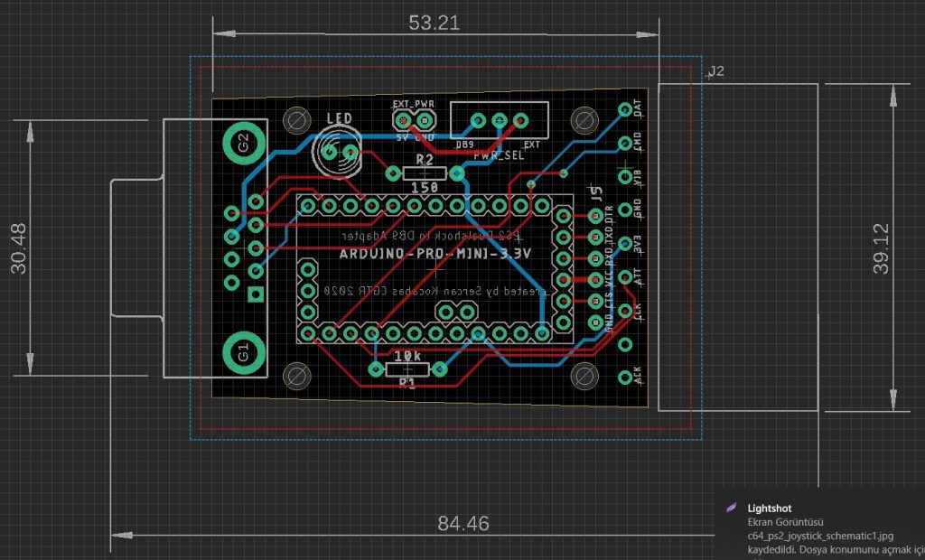The height and width of the screenshot is (560, 925).
Task: Select the G2 mounting pad
Action: (243, 144)
